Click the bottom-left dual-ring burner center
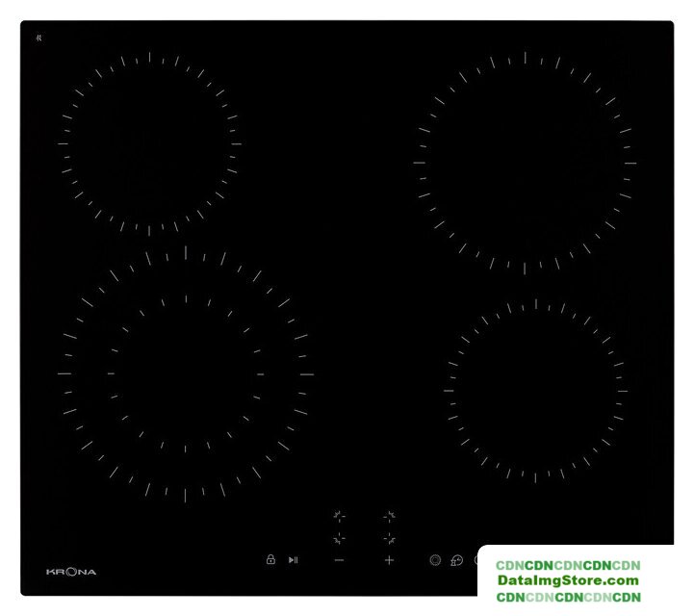 [x=185, y=373]
